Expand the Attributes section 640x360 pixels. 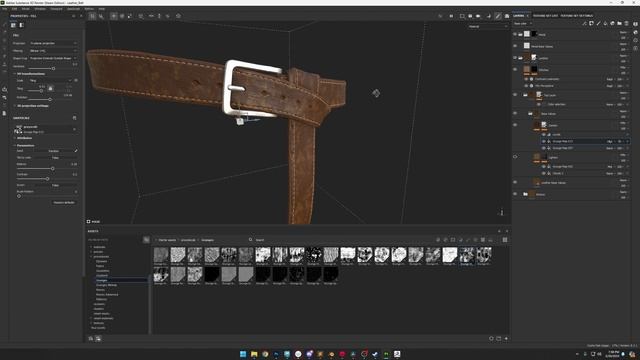pos(23,138)
